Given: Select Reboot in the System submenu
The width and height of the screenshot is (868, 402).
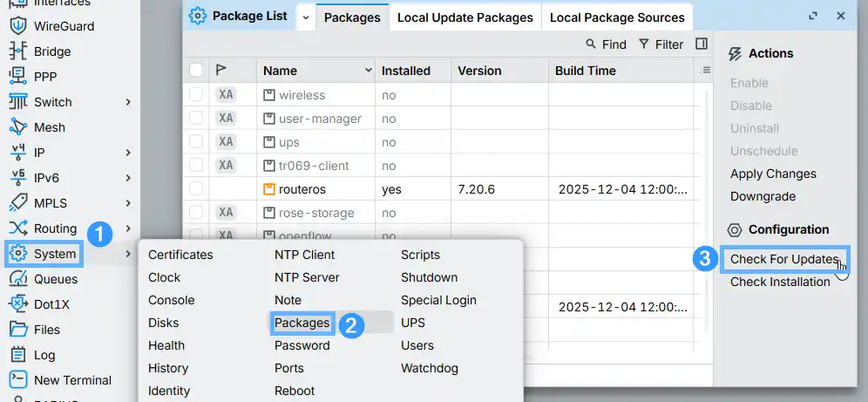Looking at the screenshot, I should coord(295,391).
